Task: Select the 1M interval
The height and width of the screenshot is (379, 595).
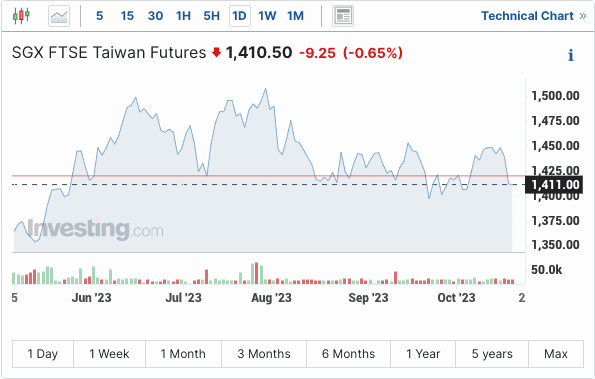Action: pos(295,16)
